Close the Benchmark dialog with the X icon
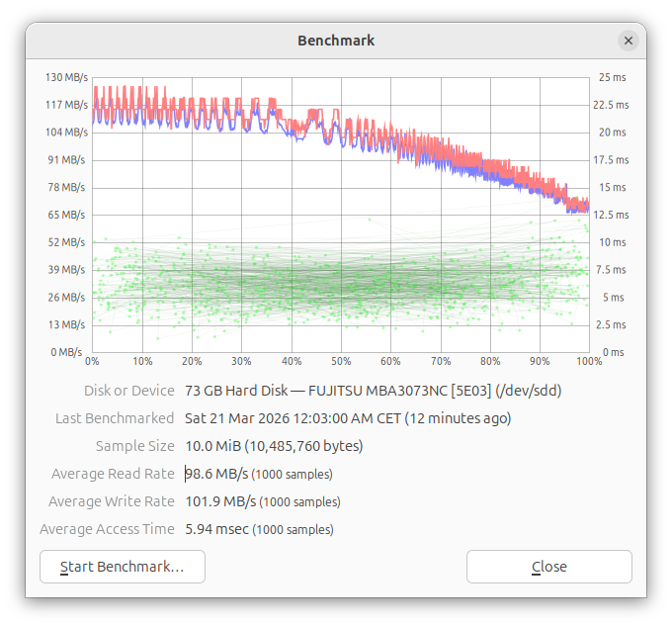This screenshot has width=672, height=626. (628, 41)
